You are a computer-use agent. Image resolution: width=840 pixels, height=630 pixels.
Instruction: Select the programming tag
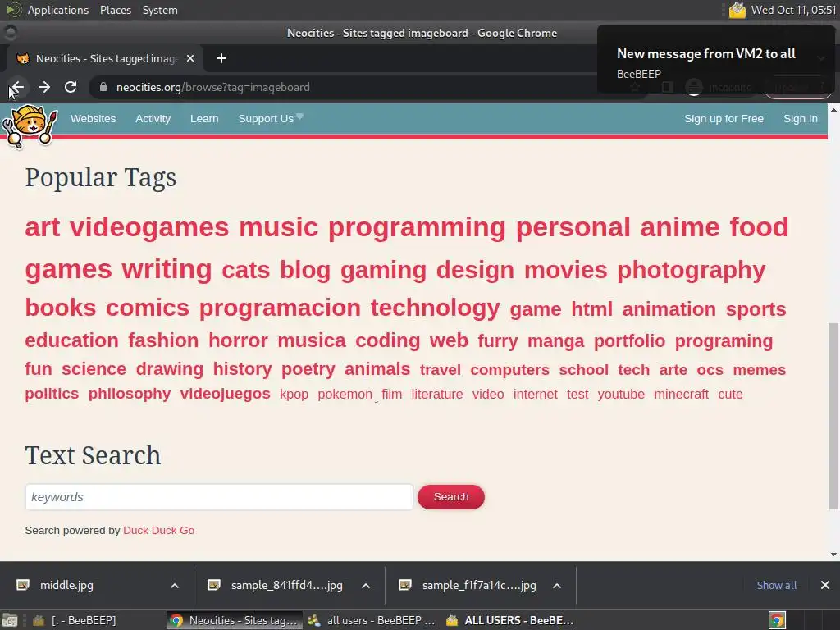(417, 226)
